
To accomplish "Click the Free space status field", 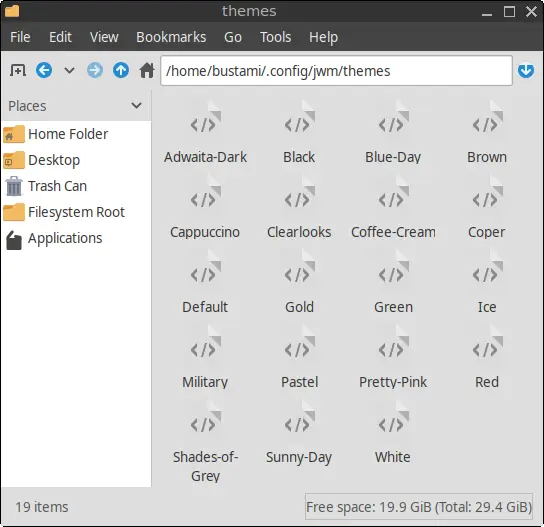I will pos(419,507).
